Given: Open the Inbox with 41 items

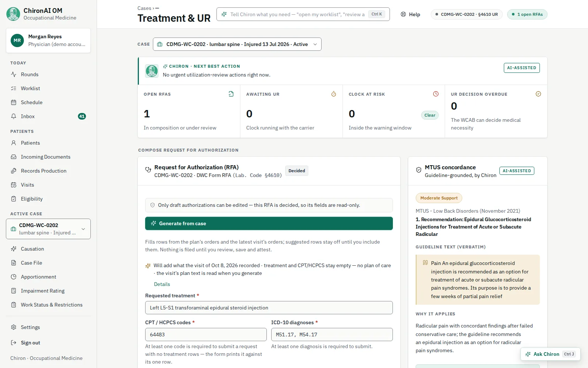Looking at the screenshot, I should point(48,116).
